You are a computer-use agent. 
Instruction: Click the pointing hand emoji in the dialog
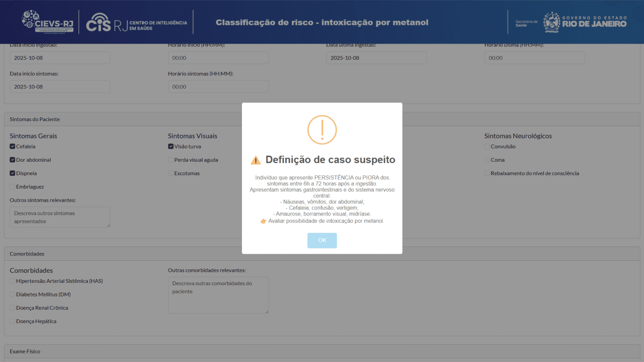pyautogui.click(x=264, y=221)
